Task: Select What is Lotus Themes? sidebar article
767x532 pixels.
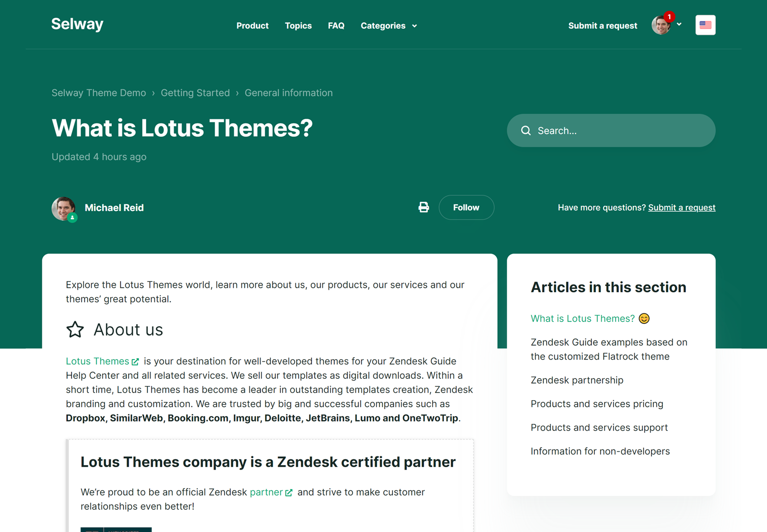Action: tap(590, 318)
